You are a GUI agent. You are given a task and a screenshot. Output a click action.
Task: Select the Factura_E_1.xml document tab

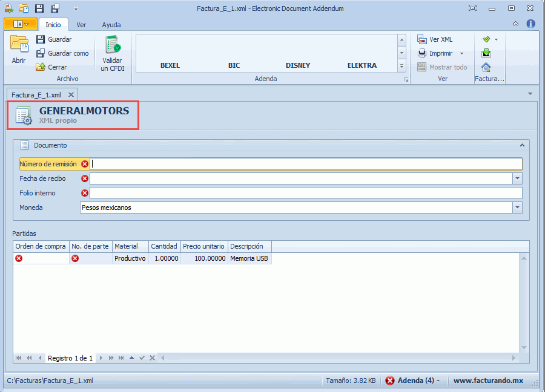[x=36, y=95]
